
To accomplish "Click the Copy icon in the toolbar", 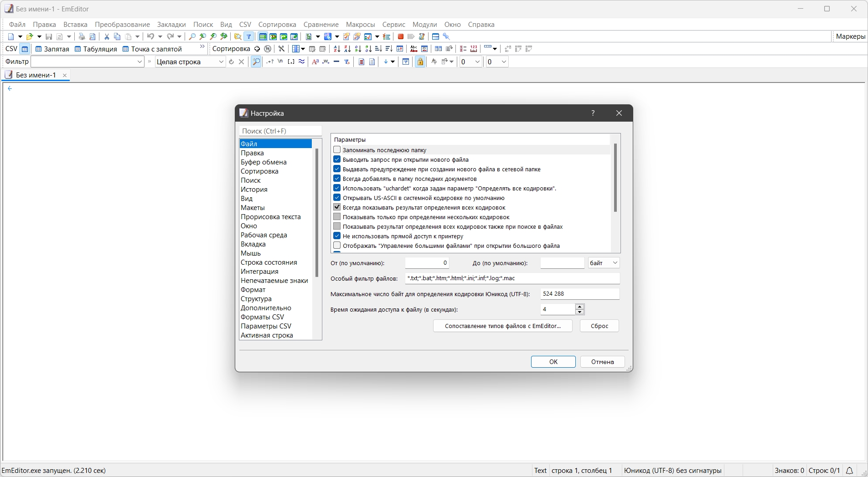I will 117,36.
